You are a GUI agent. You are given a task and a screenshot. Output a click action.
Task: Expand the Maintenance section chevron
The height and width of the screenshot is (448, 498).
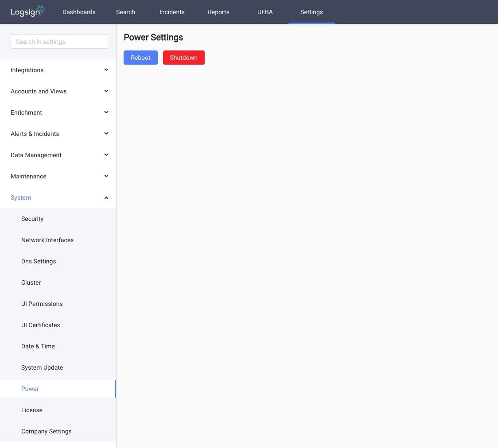[106, 176]
